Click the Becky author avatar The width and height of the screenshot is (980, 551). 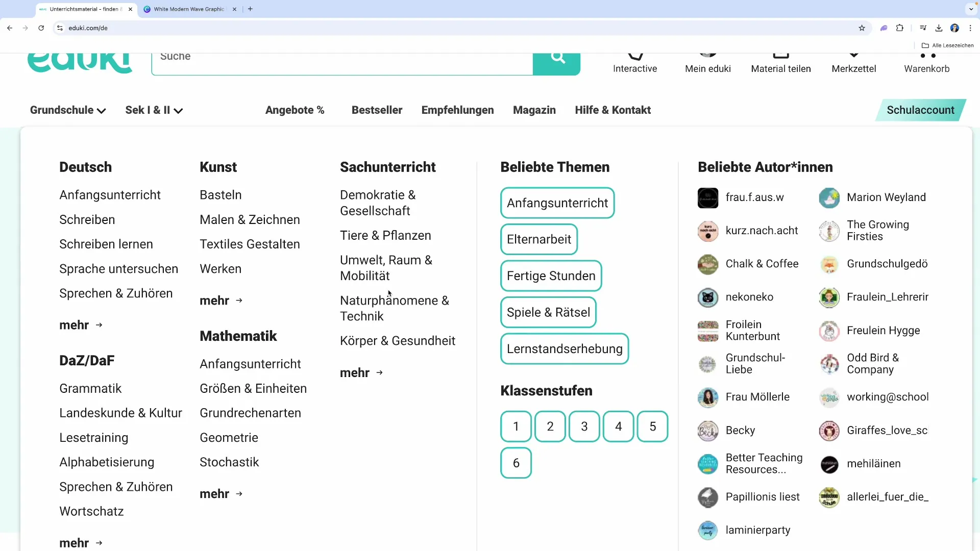tap(707, 431)
